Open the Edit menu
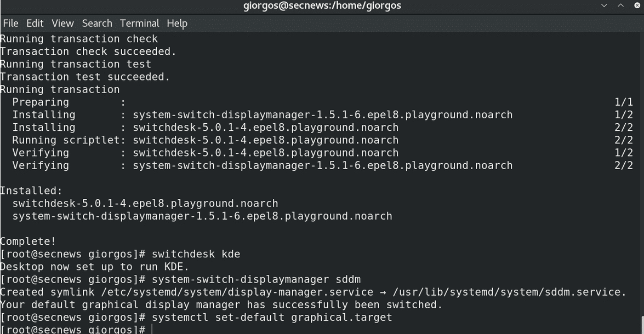The width and height of the screenshot is (644, 334). click(x=35, y=24)
